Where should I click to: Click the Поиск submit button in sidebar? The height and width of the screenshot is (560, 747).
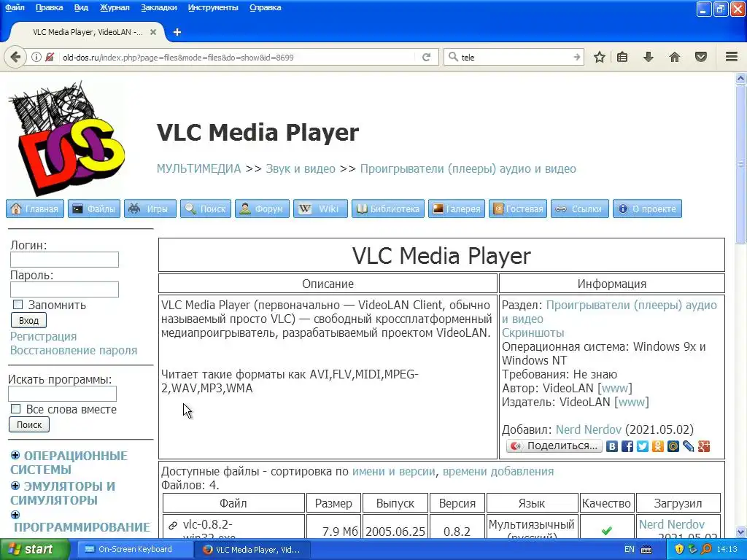[x=29, y=425]
